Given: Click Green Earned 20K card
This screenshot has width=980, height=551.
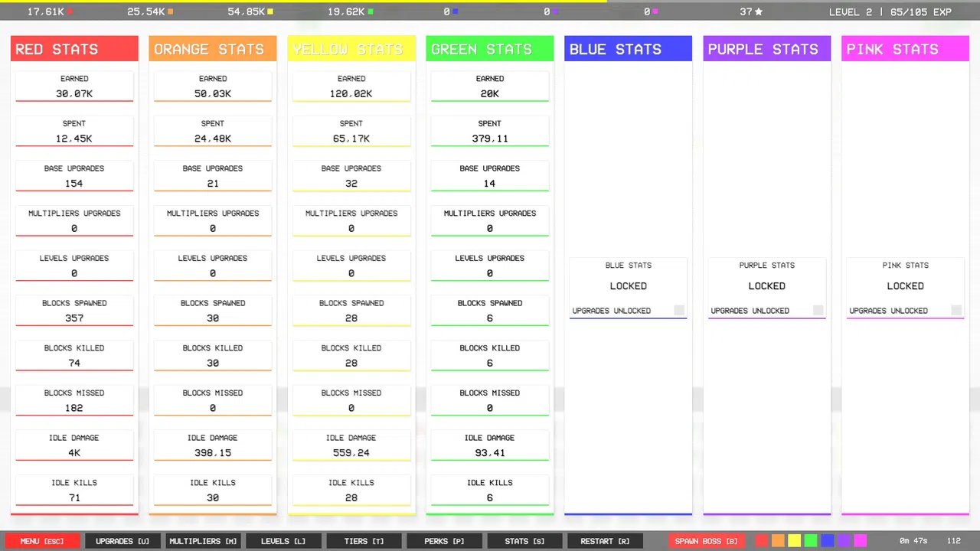Looking at the screenshot, I should tap(490, 86).
